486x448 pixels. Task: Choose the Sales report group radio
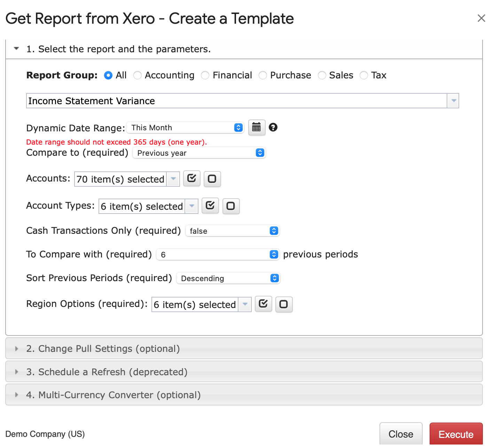[x=322, y=75]
